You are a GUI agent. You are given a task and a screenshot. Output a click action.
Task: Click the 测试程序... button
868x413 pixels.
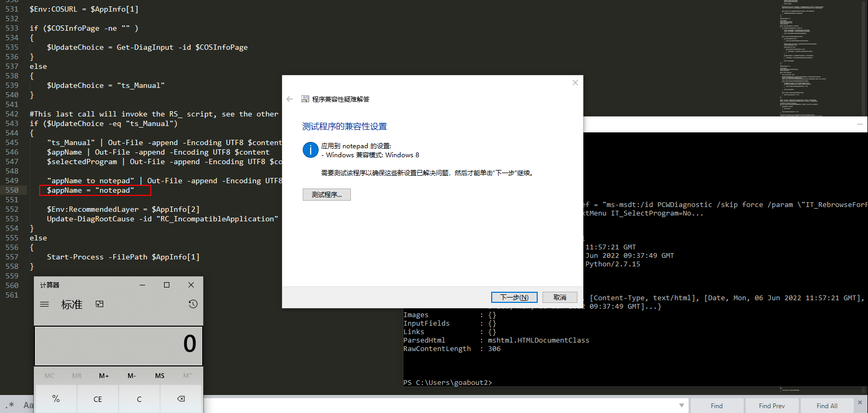pos(327,195)
